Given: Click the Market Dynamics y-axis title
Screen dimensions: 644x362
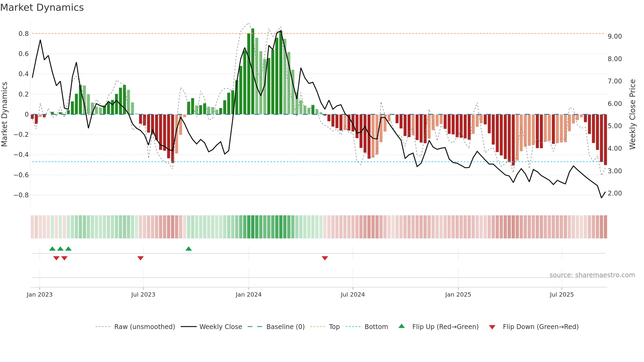Looking at the screenshot, I should coord(4,114).
